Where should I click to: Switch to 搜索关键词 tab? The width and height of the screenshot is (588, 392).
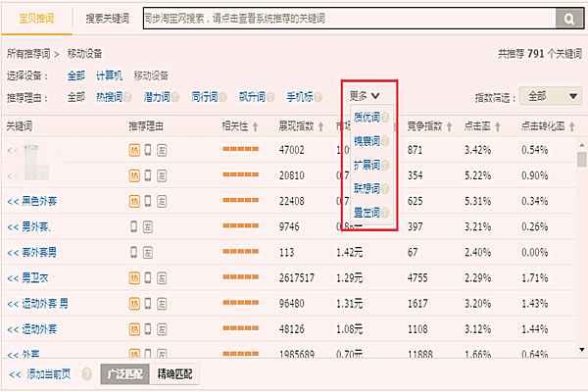click(107, 18)
